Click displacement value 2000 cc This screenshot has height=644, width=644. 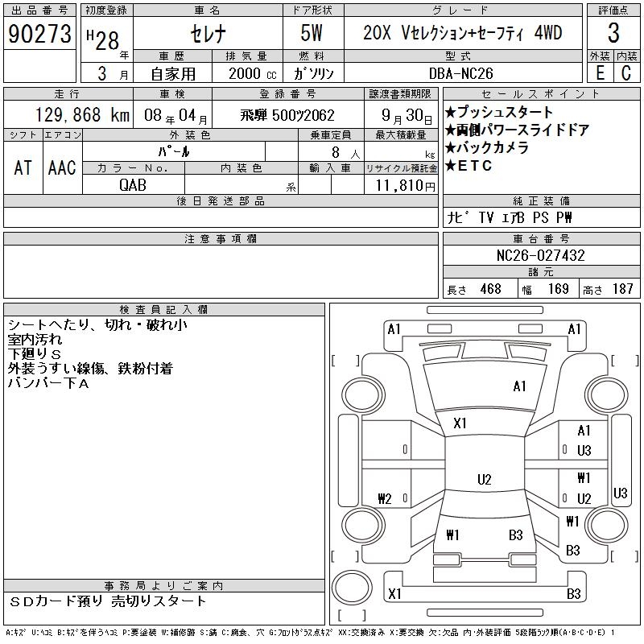[252, 74]
